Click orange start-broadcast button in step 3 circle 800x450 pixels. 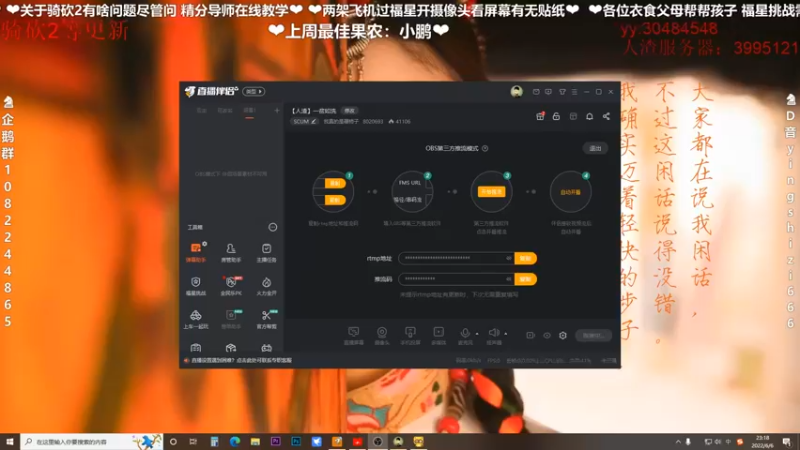(491, 192)
